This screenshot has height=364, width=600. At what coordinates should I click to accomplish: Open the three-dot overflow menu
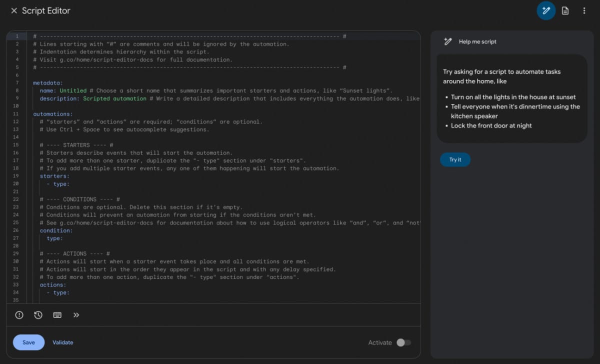[584, 10]
